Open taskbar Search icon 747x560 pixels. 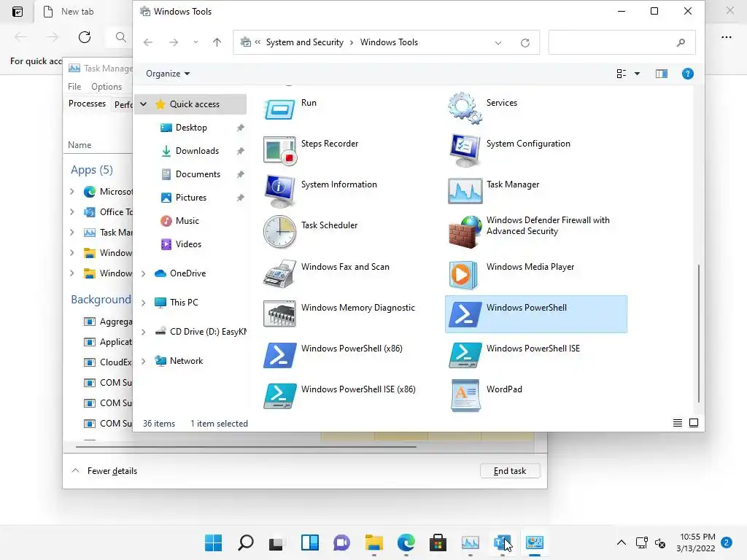(245, 542)
